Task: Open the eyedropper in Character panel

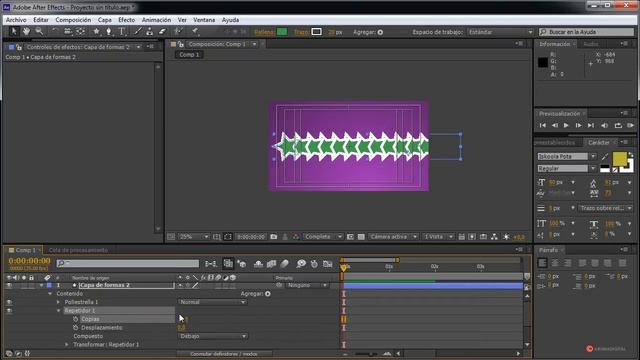Action: 605,156
